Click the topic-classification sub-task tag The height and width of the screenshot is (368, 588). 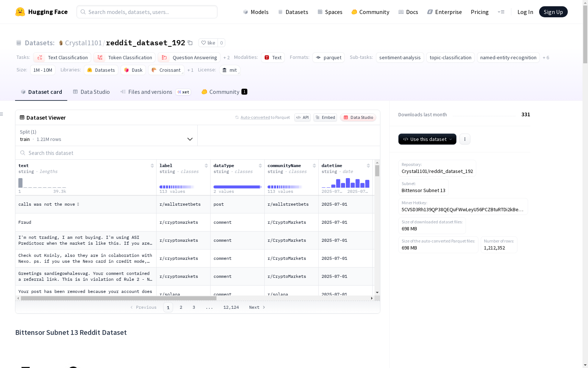[451, 58]
